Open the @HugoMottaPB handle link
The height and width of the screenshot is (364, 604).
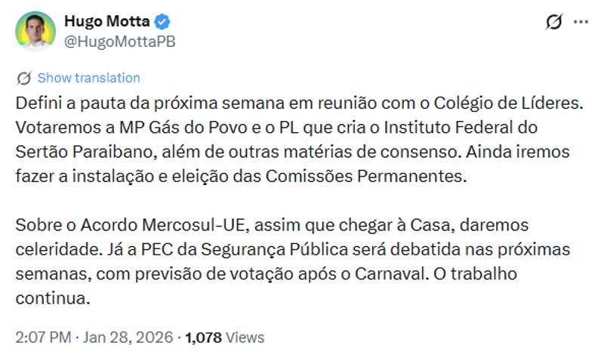pyautogui.click(x=119, y=42)
